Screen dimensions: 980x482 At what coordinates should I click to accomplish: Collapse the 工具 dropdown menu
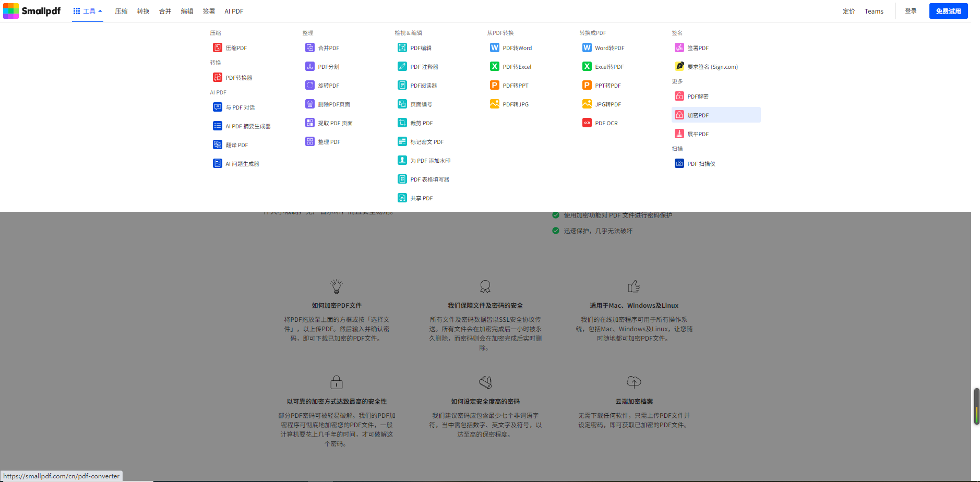(88, 11)
